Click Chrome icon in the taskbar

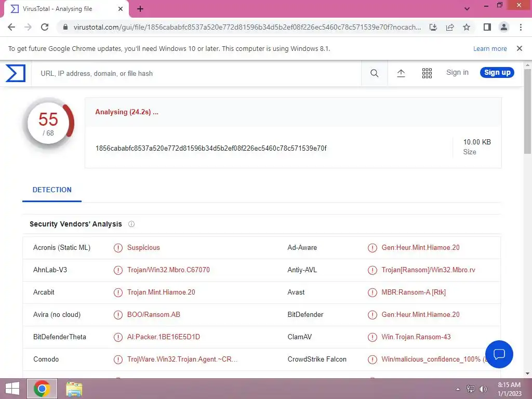click(x=42, y=389)
